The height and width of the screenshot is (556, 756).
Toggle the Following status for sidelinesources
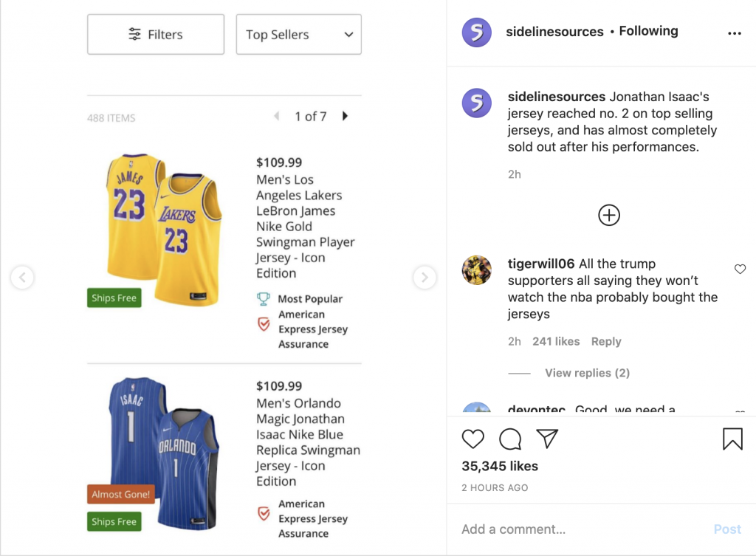point(648,31)
